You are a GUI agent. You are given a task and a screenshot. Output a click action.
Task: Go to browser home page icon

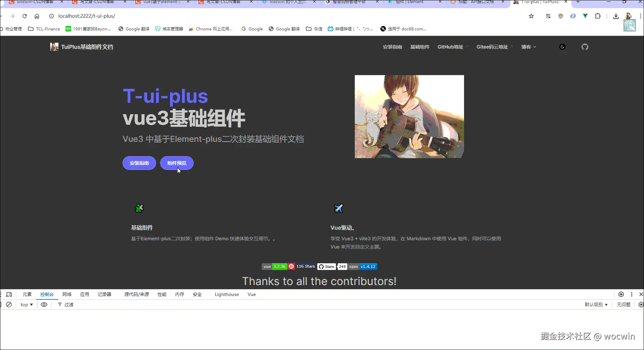(37, 16)
